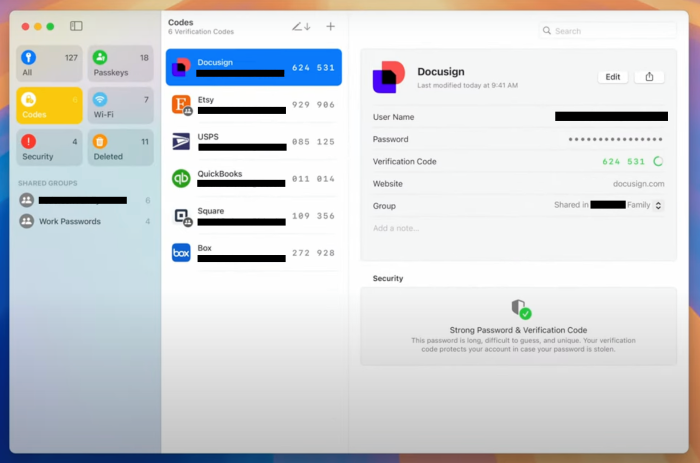Click the redacted User Name value

tap(611, 117)
